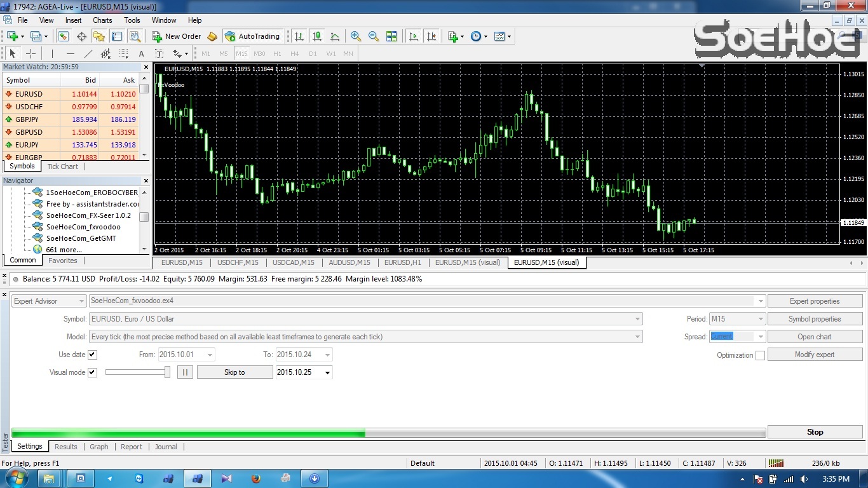Uncheck the Visual mode checkbox
The width and height of the screenshot is (868, 488).
point(92,372)
